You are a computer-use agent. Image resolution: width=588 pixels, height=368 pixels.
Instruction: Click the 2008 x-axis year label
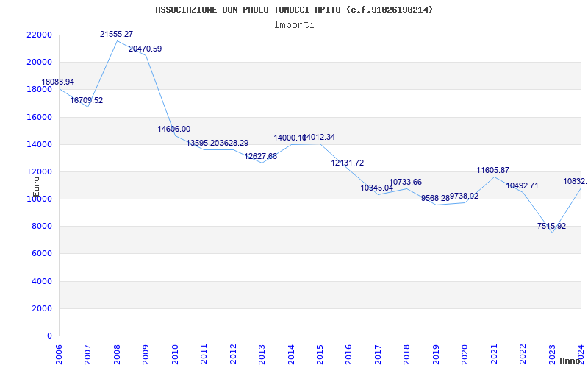(x=117, y=353)
